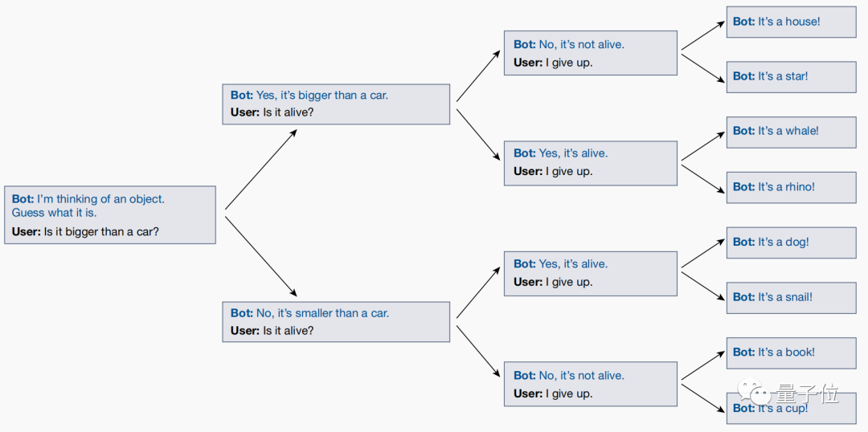This screenshot has width=868, height=432.
Task: Click the arrow from root box to "bigger than a car"
Action: [x=261, y=169]
